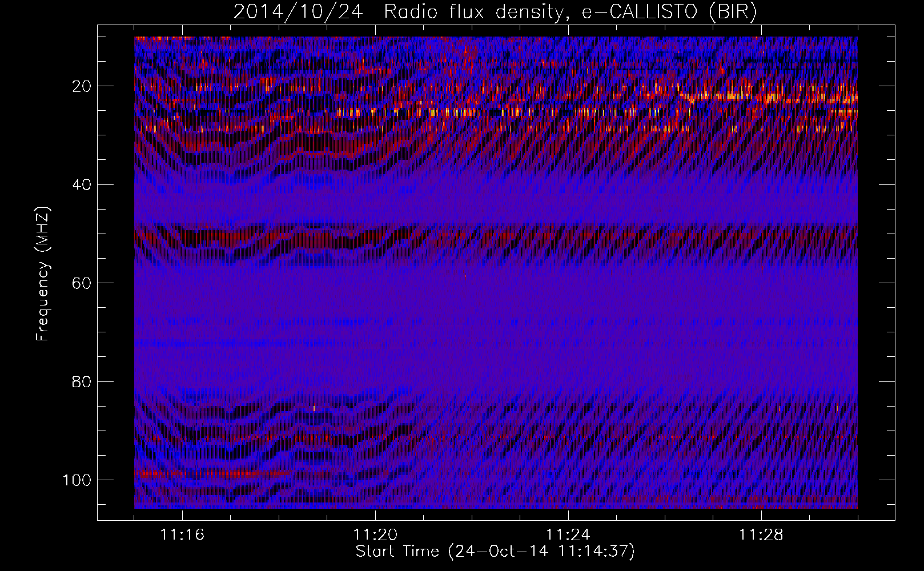Click the frequency tick label "40"

coord(82,184)
